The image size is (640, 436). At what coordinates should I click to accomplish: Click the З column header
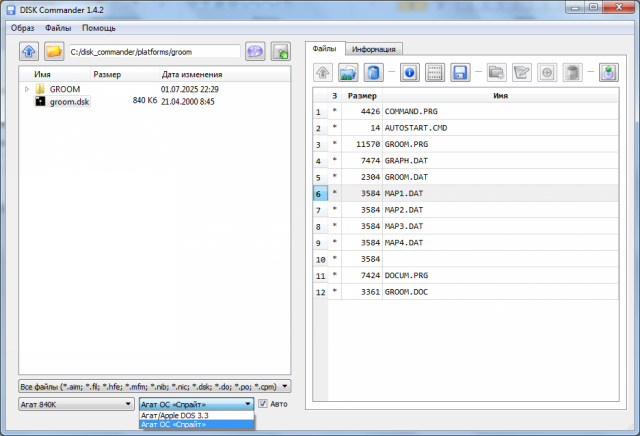(x=335, y=96)
